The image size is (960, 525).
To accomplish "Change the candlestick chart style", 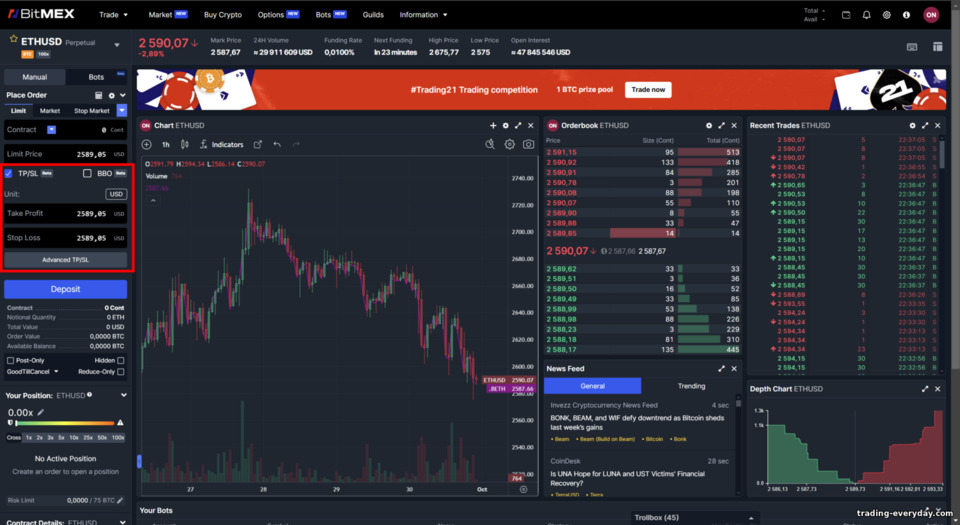I will coord(184,144).
